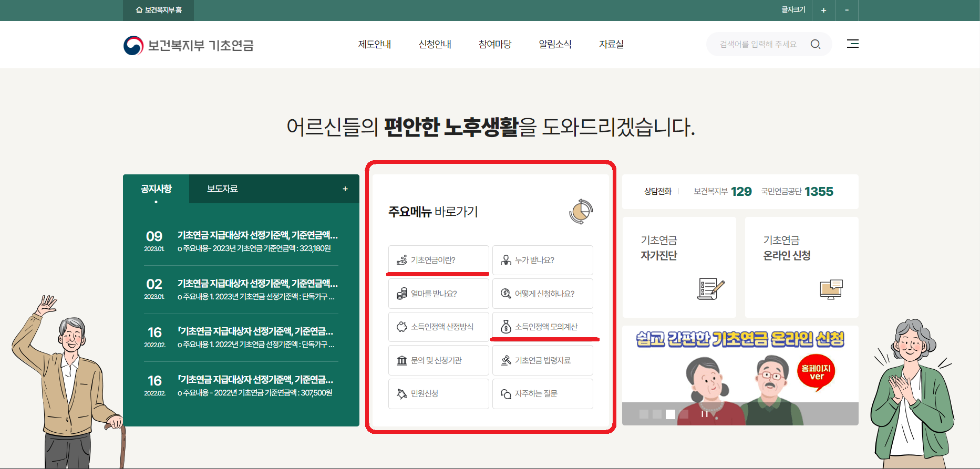Open the 기초연금 온라인 신청 banner image
This screenshot has height=469, width=980.
[x=740, y=375]
